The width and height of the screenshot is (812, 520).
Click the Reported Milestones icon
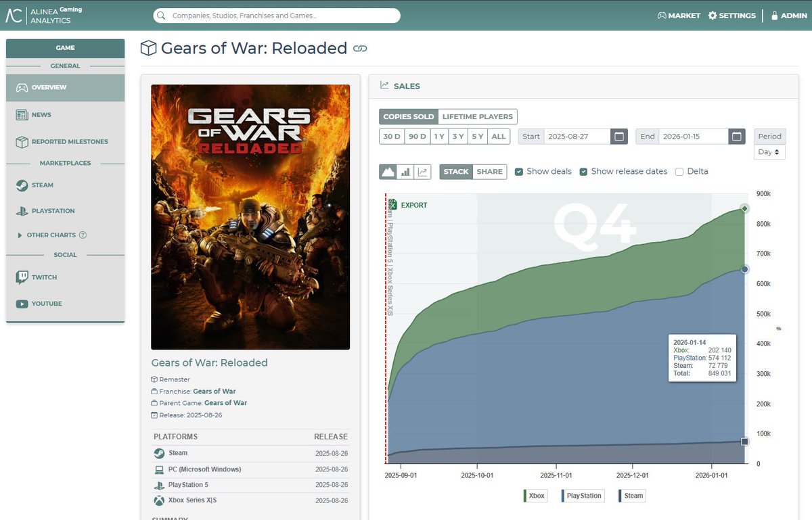(x=22, y=142)
